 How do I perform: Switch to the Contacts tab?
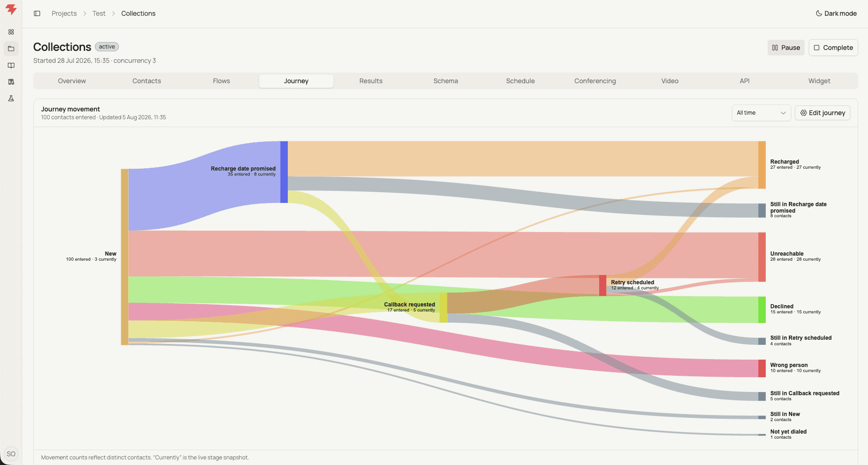[x=147, y=81]
